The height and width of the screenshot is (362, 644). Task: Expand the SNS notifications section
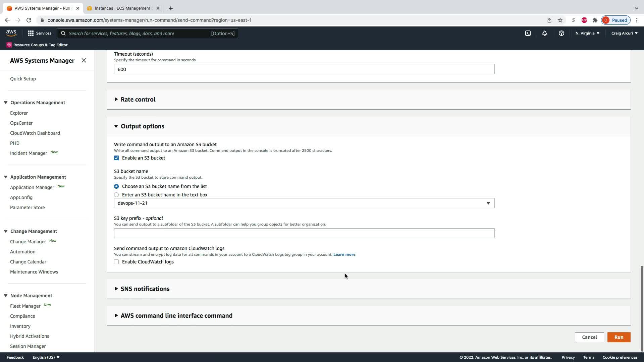(145, 289)
